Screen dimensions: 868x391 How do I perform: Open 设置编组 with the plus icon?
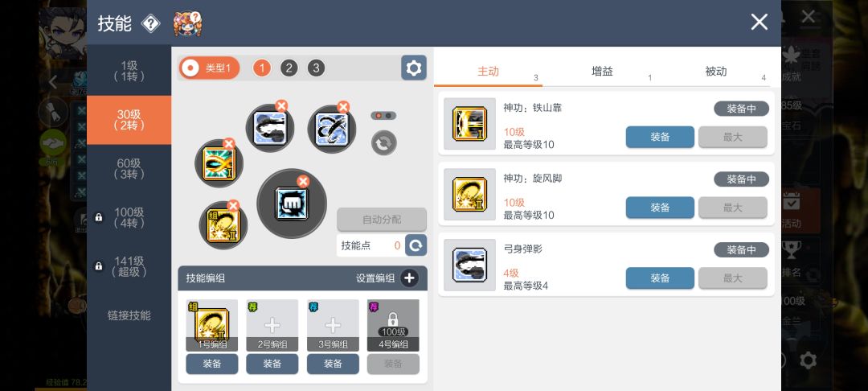point(409,278)
